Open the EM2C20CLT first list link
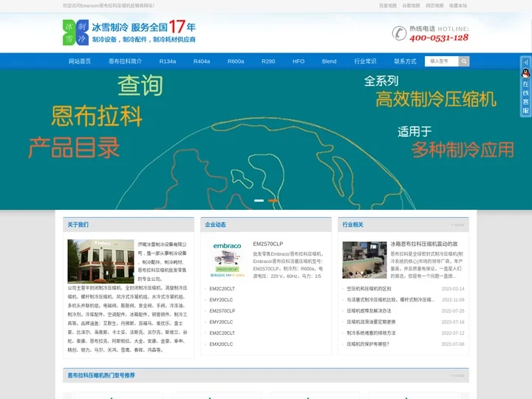This screenshot has width=532, height=399. (222, 289)
